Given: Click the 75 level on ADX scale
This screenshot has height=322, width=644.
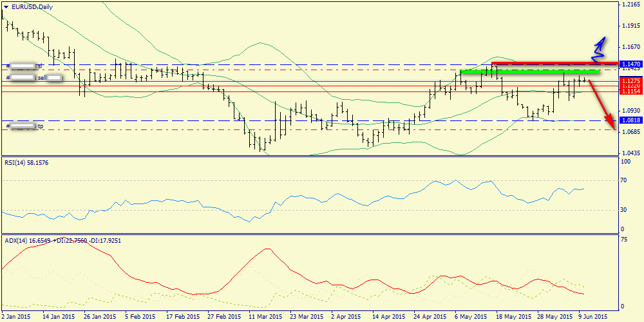Looking at the screenshot, I should [x=624, y=238].
